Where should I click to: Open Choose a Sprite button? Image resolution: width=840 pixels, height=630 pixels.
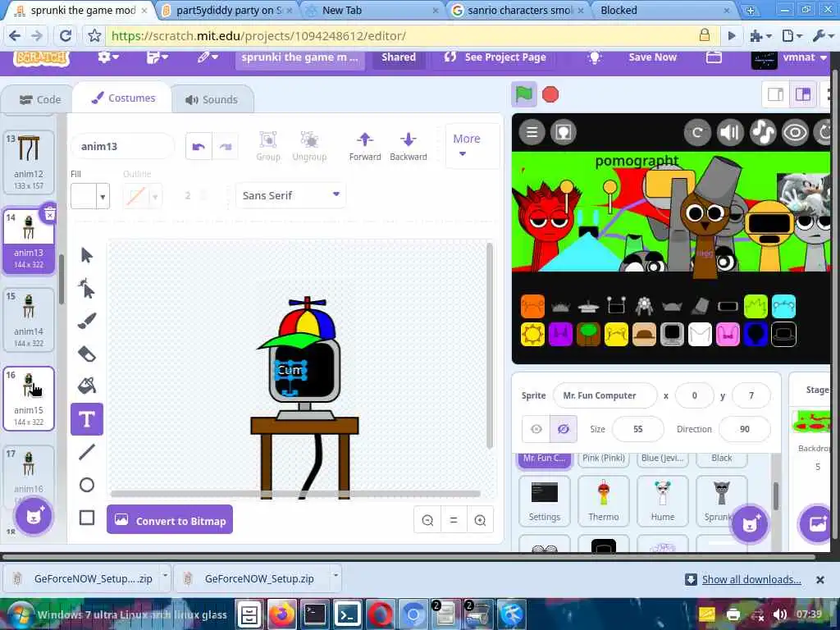(x=750, y=523)
